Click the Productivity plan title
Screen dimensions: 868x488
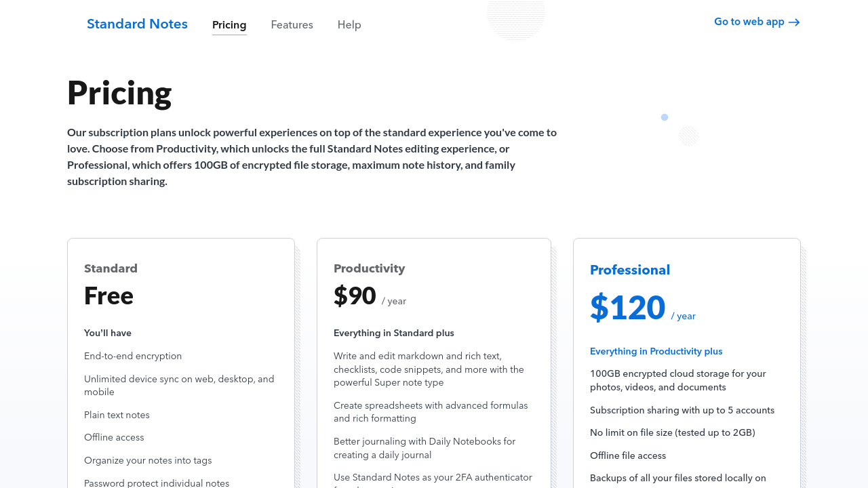click(369, 268)
